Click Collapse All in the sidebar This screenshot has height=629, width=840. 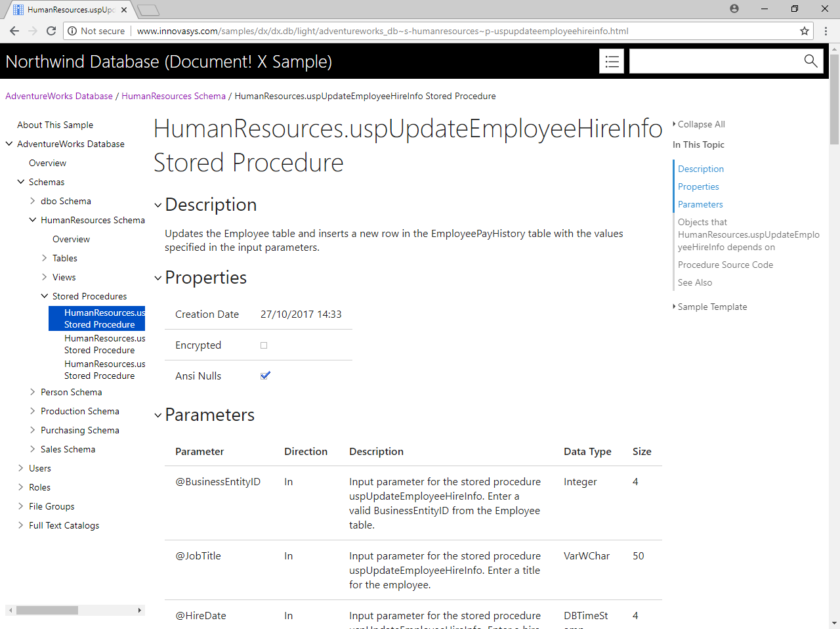[701, 124]
